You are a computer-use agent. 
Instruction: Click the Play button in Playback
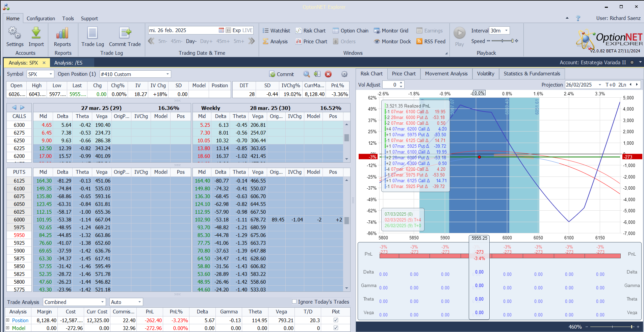(459, 37)
